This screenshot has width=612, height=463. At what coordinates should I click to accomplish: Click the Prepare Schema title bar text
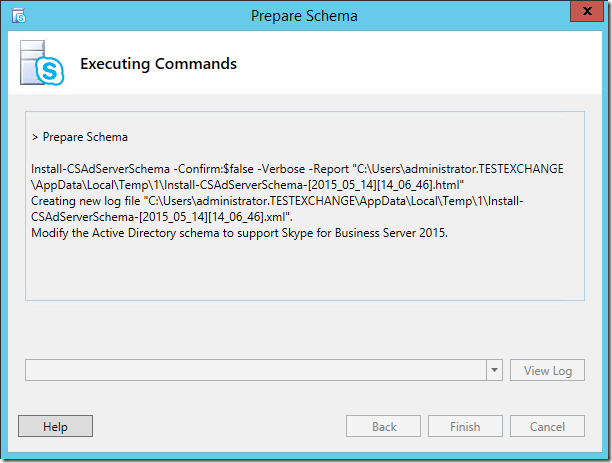click(x=304, y=16)
